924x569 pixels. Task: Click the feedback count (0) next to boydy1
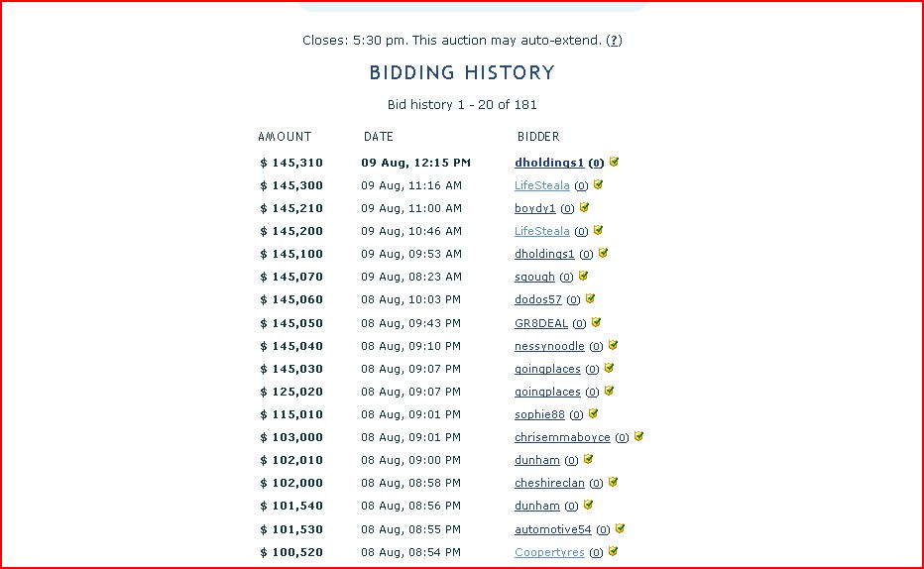click(x=568, y=209)
